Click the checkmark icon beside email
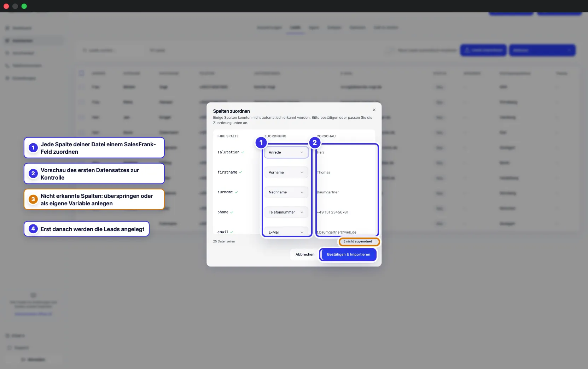Image resolution: width=588 pixels, height=369 pixels. coord(232,232)
